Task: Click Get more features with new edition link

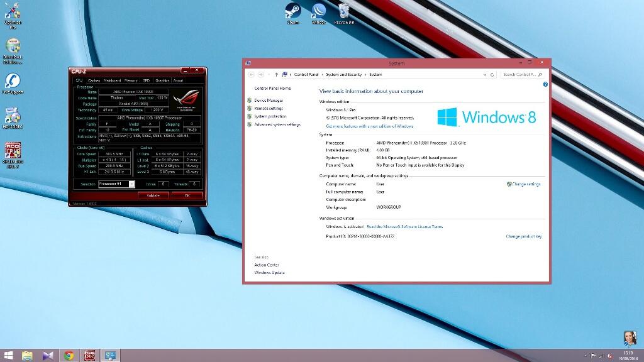Action: click(370, 126)
